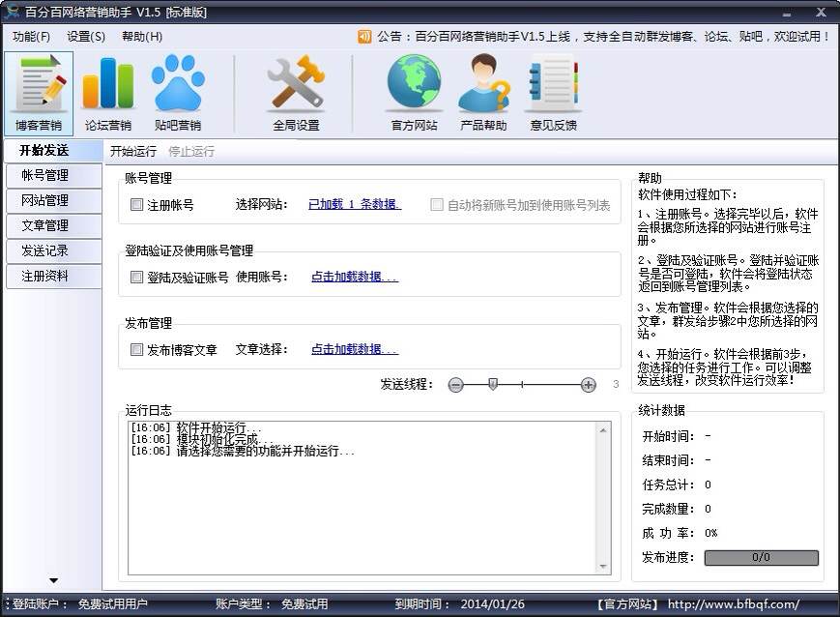Open the 已加载 1 条数据 link

(354, 204)
